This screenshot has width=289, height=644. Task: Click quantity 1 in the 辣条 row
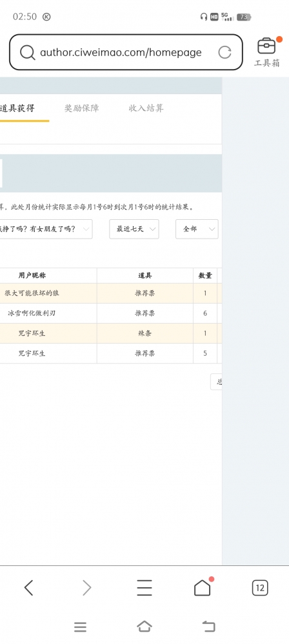pos(205,333)
